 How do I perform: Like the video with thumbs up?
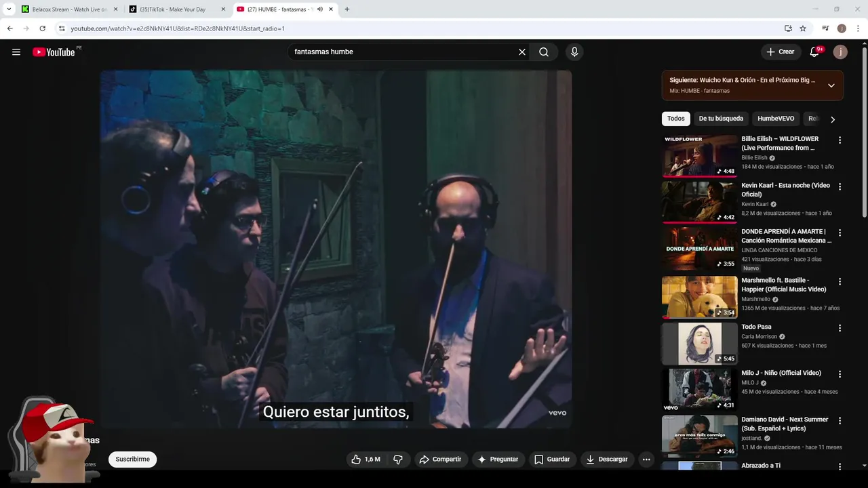coord(366,460)
